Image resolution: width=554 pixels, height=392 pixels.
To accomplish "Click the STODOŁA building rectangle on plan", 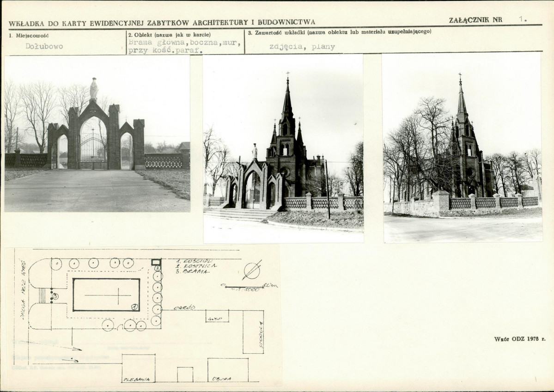I will coord(253,331).
